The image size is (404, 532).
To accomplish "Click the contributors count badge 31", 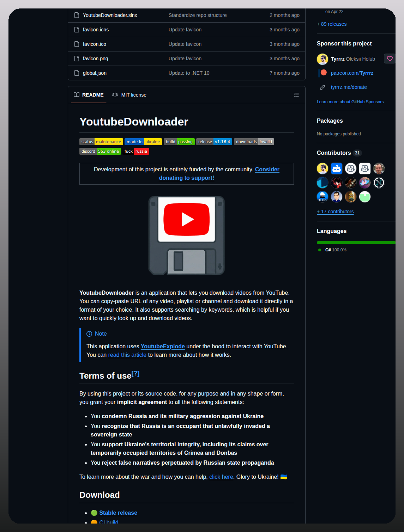I will click(x=357, y=153).
